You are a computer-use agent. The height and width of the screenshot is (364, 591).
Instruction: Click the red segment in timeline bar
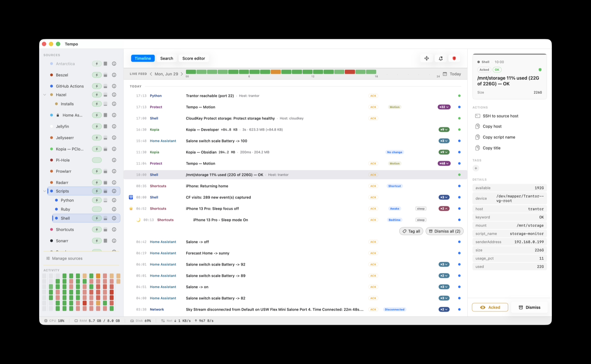coord(350,72)
